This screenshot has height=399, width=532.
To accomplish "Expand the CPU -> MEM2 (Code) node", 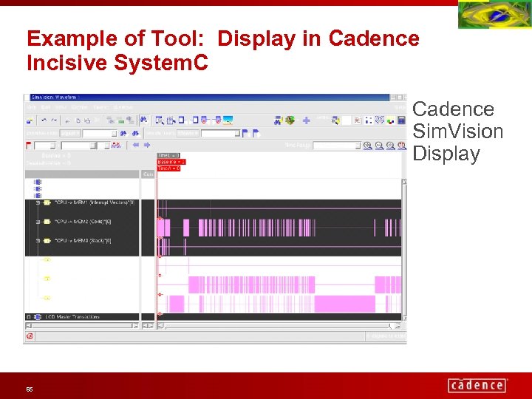I will pos(38,222).
